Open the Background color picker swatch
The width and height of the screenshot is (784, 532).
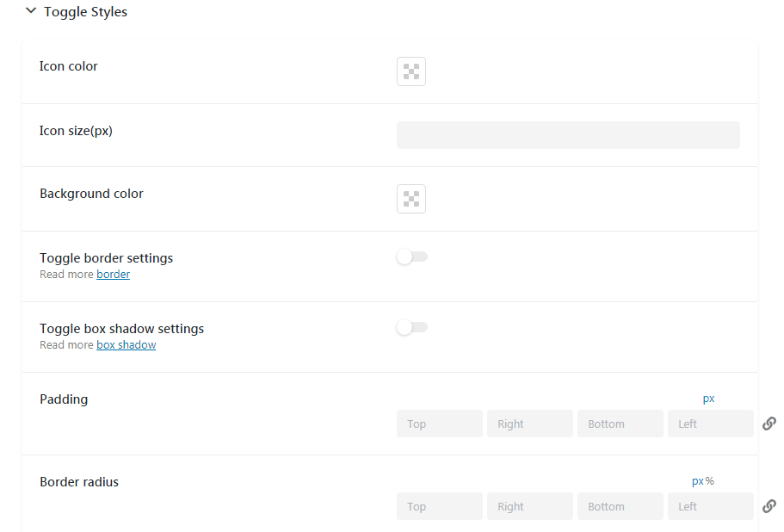coord(411,199)
